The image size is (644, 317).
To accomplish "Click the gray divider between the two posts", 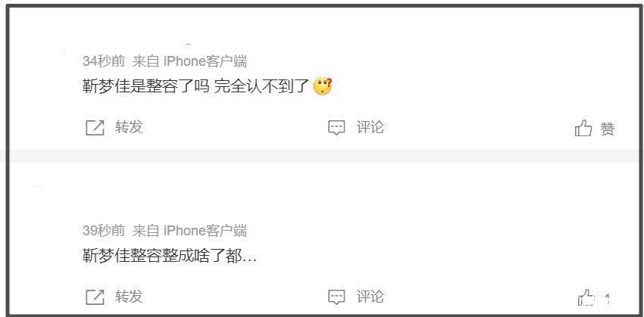I will (322, 157).
